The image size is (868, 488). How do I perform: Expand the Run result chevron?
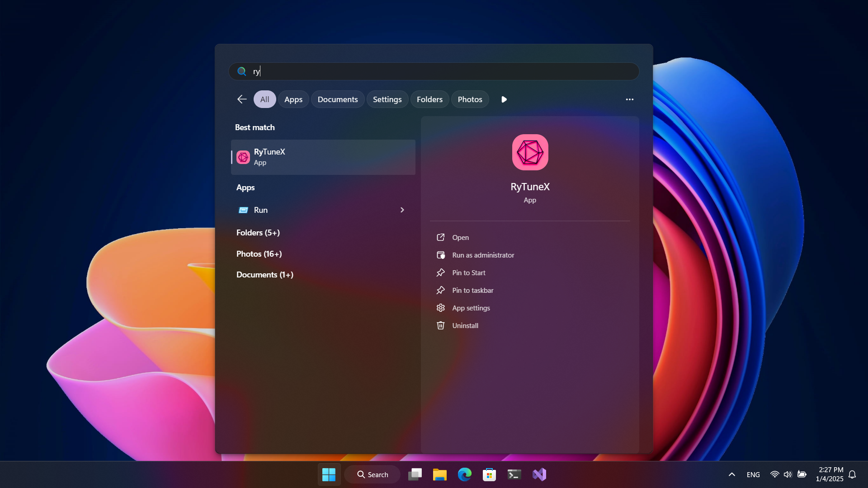click(x=402, y=210)
